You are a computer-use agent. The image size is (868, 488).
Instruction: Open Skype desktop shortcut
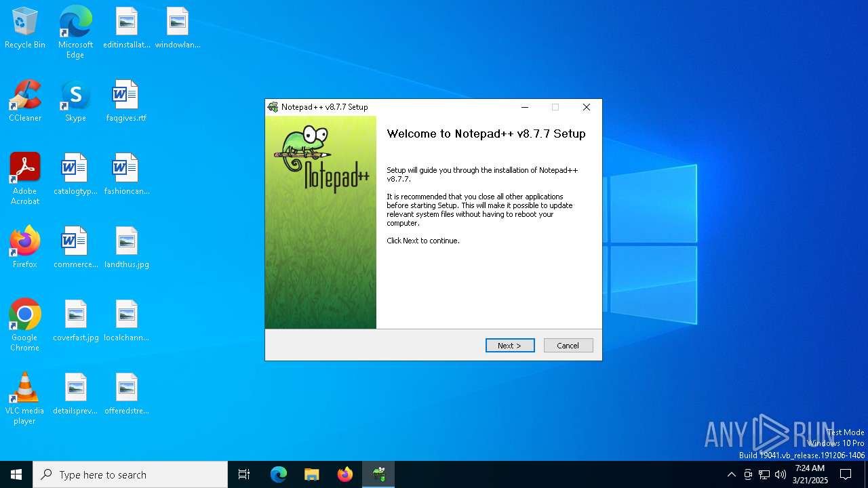pos(75,102)
